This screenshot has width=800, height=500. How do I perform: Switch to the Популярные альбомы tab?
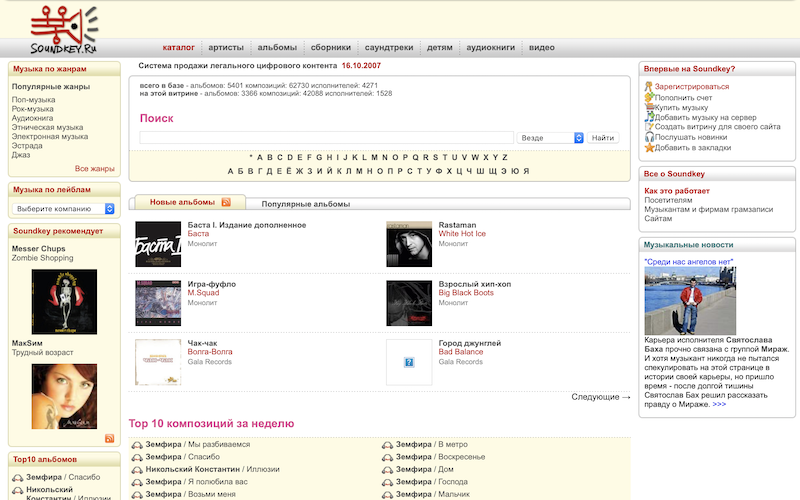[305, 204]
